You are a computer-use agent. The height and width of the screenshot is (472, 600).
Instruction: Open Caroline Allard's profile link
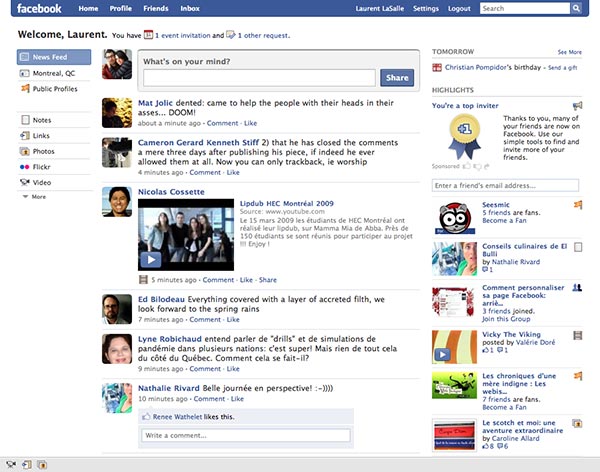click(x=515, y=439)
